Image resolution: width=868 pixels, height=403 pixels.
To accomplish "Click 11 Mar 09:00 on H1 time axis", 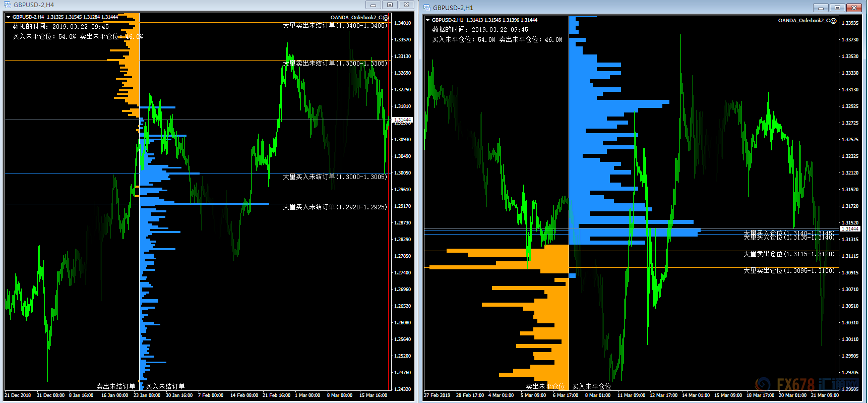I will coord(631,395).
